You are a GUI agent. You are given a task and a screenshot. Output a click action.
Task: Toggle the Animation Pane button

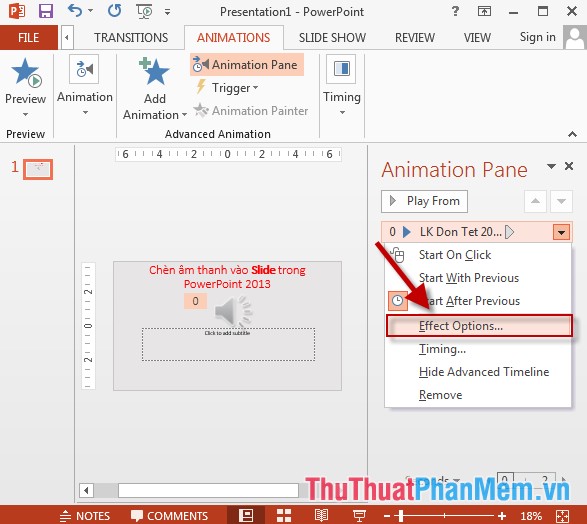click(x=247, y=65)
